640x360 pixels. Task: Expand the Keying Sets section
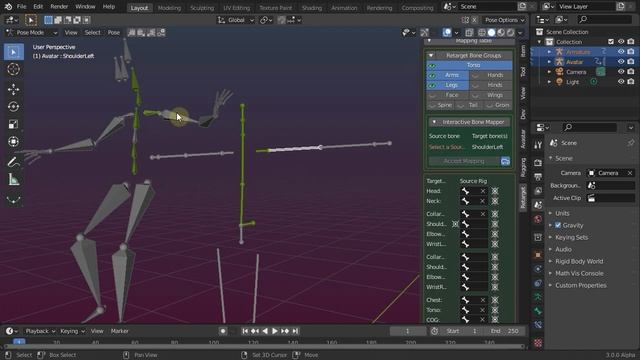coord(551,238)
